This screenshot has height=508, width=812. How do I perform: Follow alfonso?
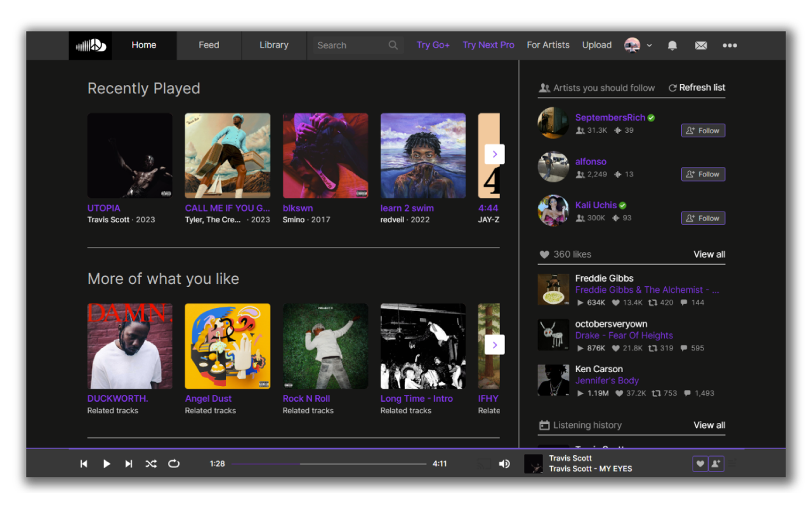tap(703, 174)
